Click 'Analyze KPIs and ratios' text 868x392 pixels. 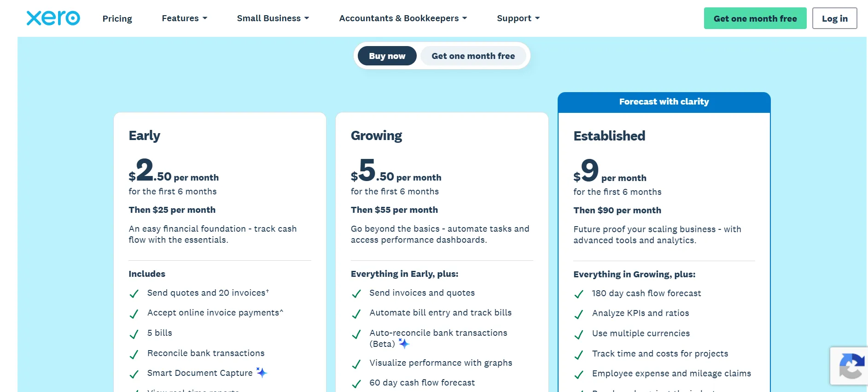pos(641,313)
